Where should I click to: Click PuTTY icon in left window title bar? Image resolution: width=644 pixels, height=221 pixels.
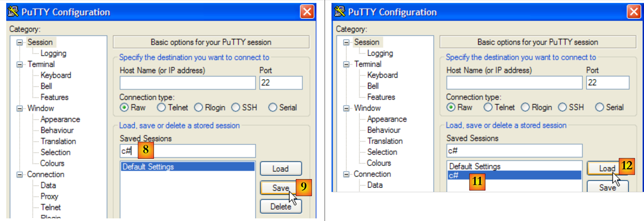[13, 11]
